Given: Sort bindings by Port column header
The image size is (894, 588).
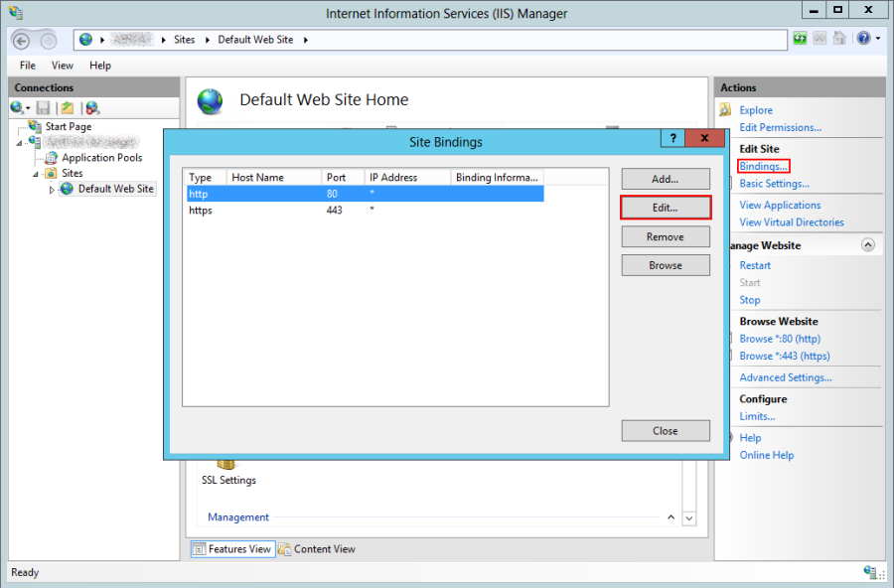Looking at the screenshot, I should click(x=343, y=178).
